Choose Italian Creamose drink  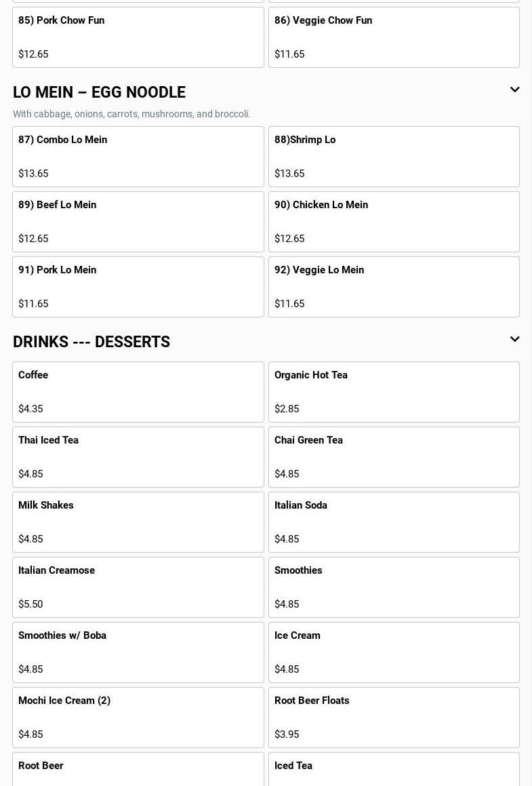tap(138, 587)
